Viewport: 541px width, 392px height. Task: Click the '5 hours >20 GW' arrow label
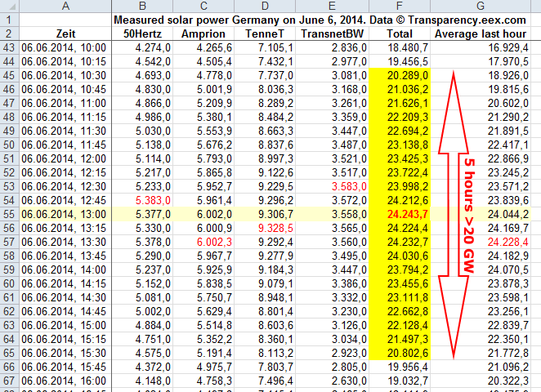tap(472, 213)
